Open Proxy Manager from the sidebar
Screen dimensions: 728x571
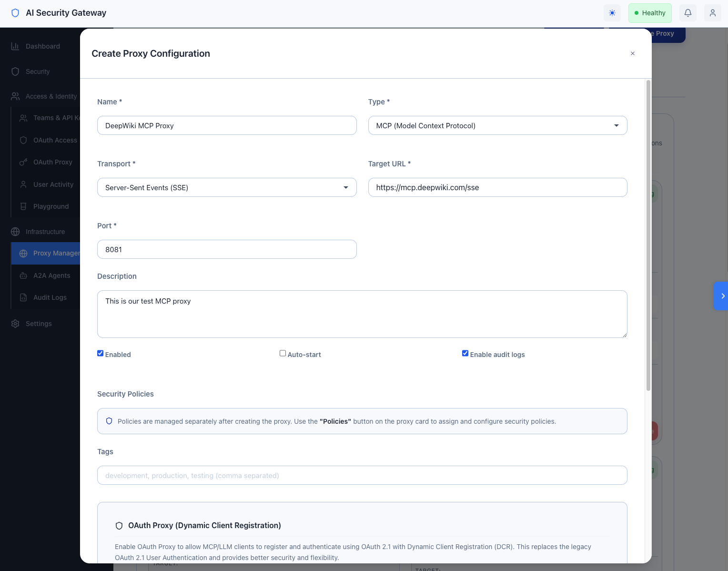tap(56, 253)
